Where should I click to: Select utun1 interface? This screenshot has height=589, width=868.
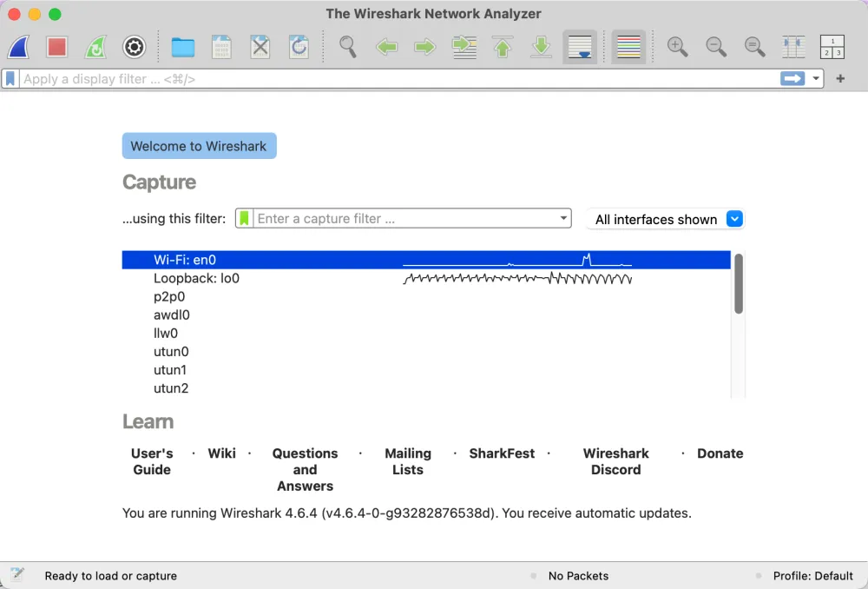tap(426, 369)
